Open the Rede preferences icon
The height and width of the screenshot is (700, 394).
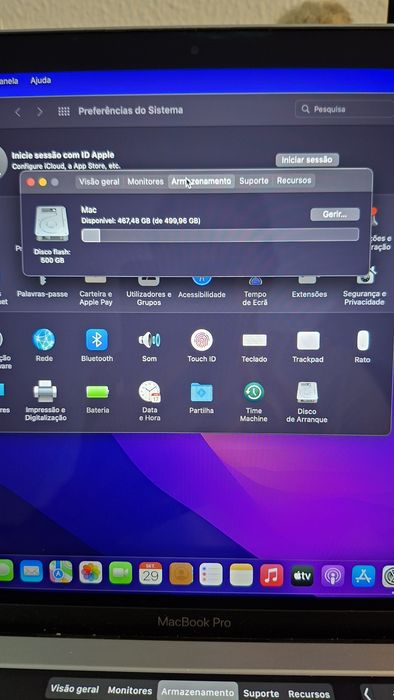tap(44, 340)
